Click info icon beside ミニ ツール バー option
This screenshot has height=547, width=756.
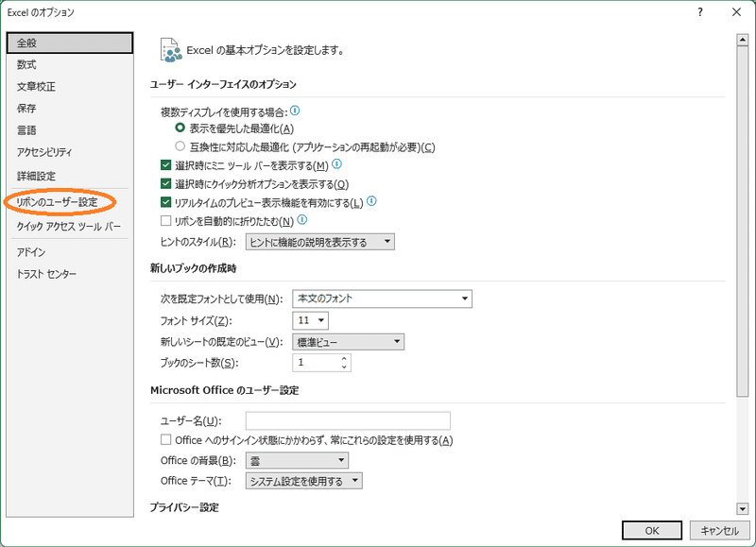(x=336, y=163)
